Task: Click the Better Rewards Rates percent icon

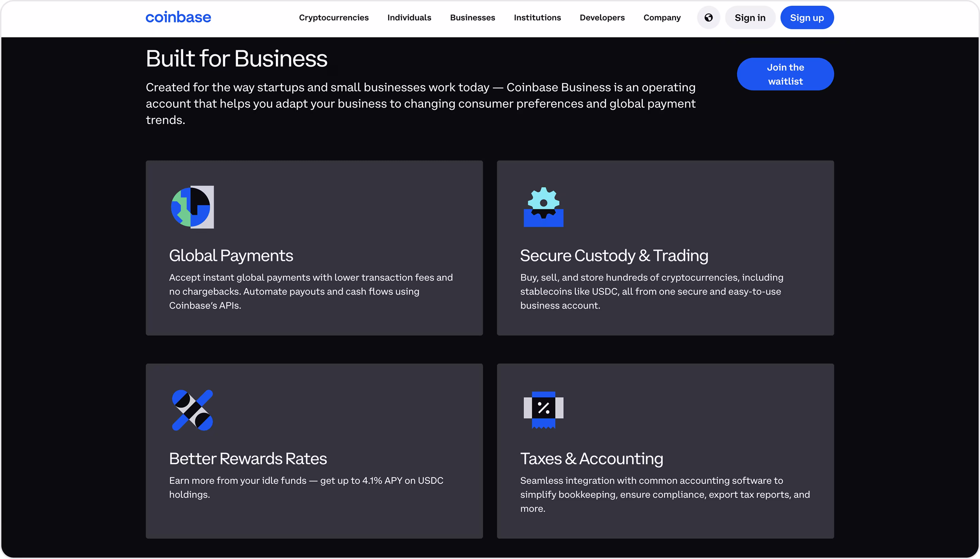Action: point(192,410)
